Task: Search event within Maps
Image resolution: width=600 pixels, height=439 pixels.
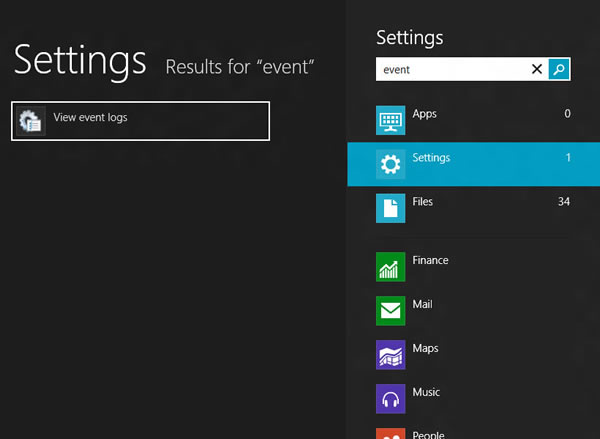Action: 473,355
